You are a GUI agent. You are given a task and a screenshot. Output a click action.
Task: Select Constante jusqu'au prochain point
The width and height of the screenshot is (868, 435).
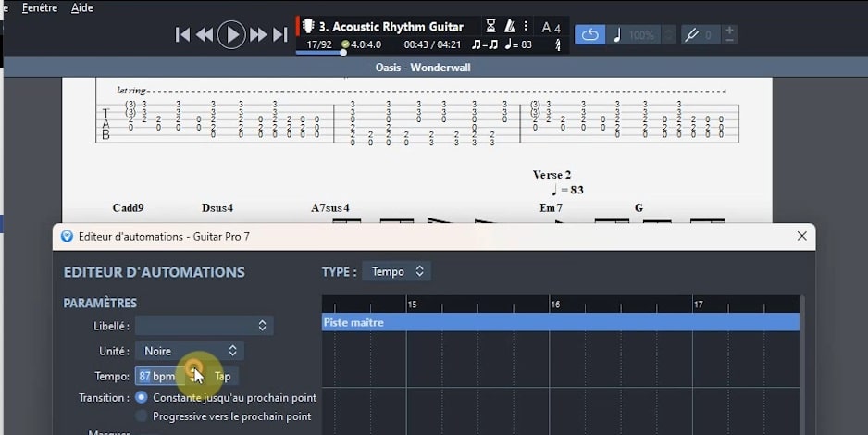[x=142, y=397]
